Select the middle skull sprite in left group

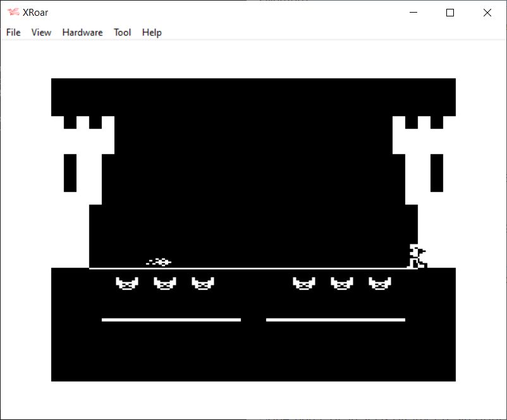164,284
